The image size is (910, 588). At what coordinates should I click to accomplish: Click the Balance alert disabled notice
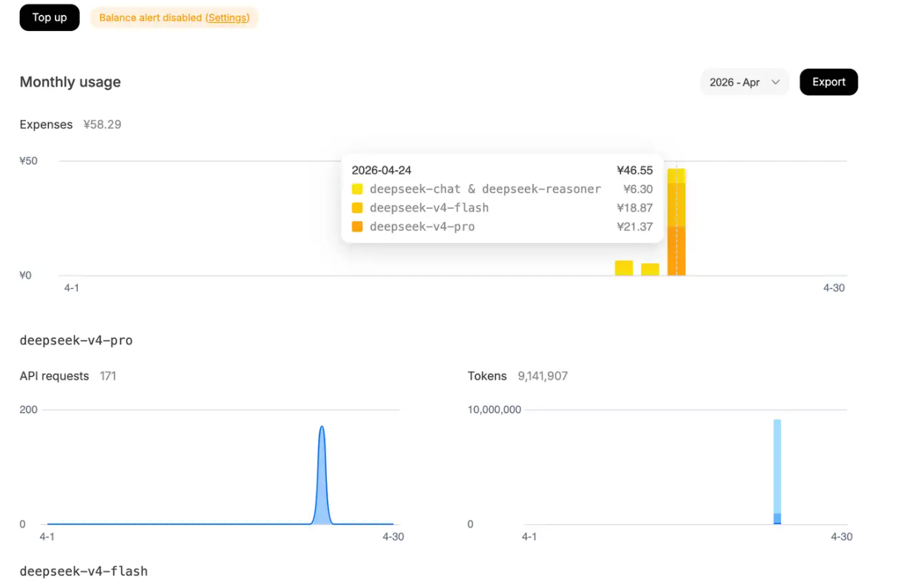click(x=174, y=18)
